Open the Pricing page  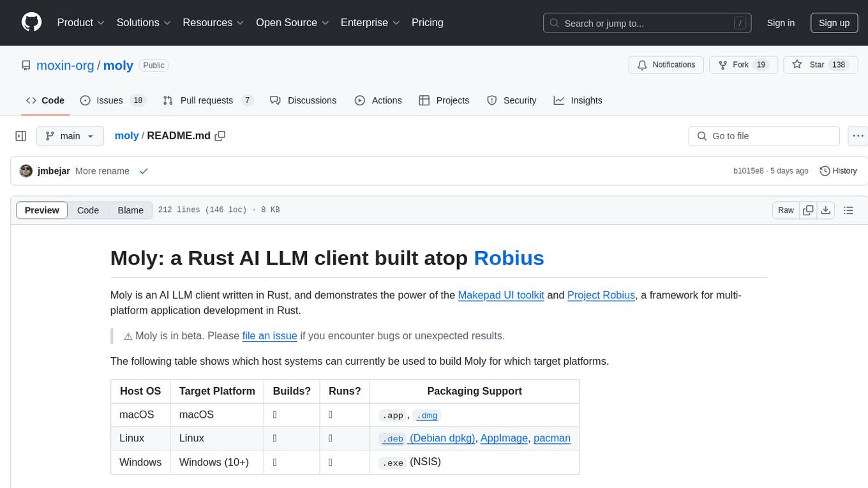tap(428, 22)
